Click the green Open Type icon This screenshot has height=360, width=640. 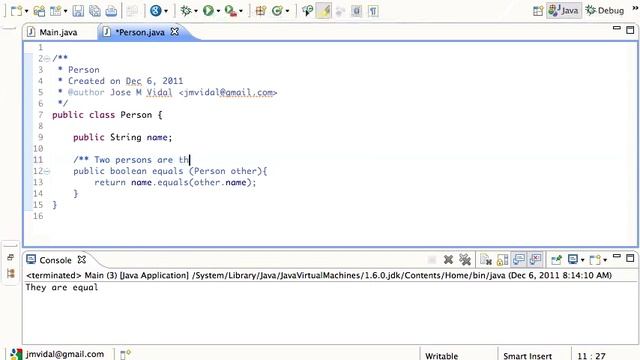point(278,11)
